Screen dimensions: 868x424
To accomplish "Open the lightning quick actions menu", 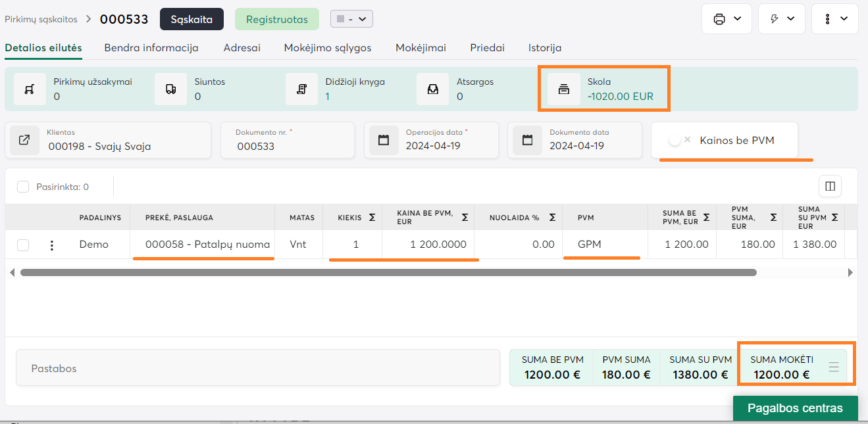I will [x=782, y=19].
